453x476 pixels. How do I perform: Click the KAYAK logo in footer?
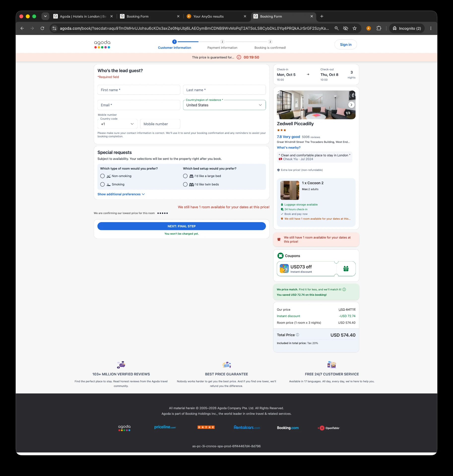tap(206, 427)
